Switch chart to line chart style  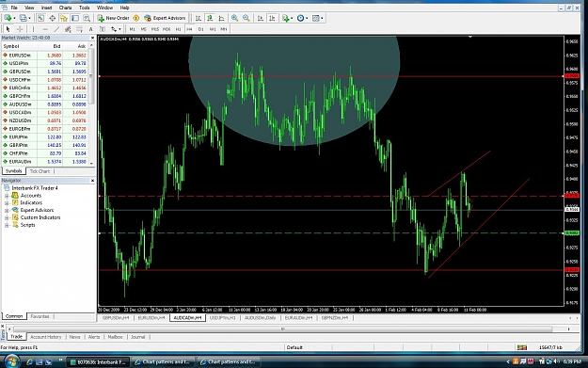(x=222, y=18)
